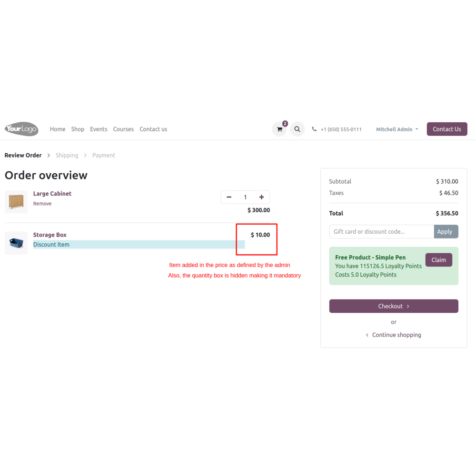Expand Mitchell Admin user dropdown
The height and width of the screenshot is (476, 476).
[397, 129]
